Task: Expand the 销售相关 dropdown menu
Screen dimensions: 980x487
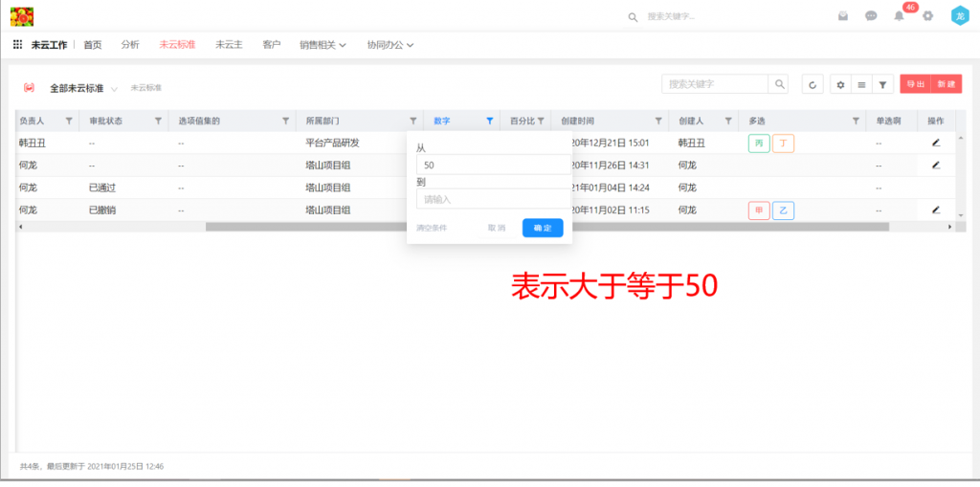Action: point(323,45)
